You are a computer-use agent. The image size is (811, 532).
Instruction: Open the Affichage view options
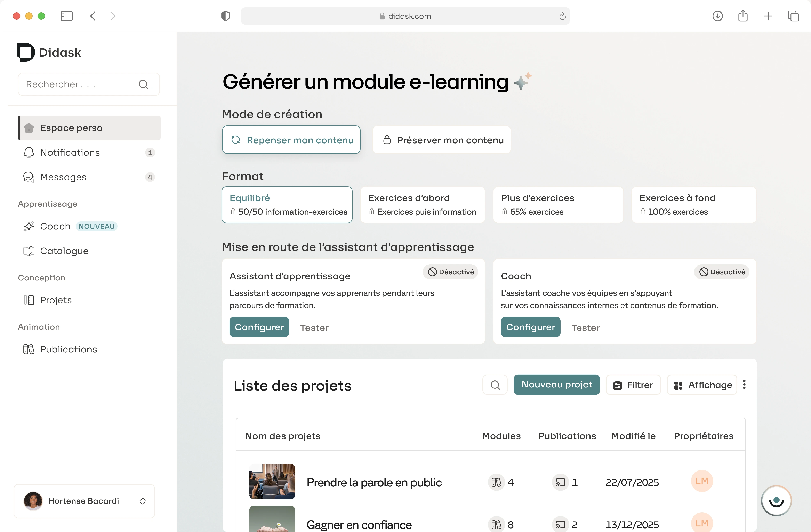click(702, 385)
